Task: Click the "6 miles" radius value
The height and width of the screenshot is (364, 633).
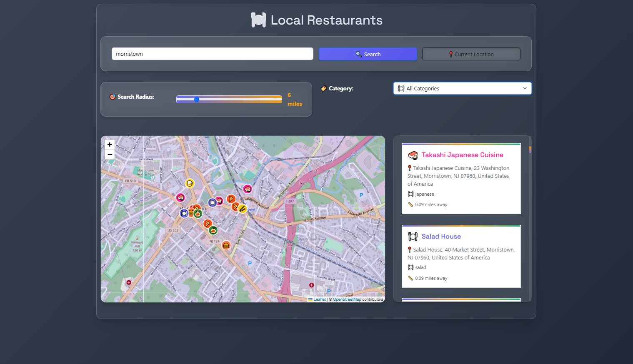Action: coord(295,100)
